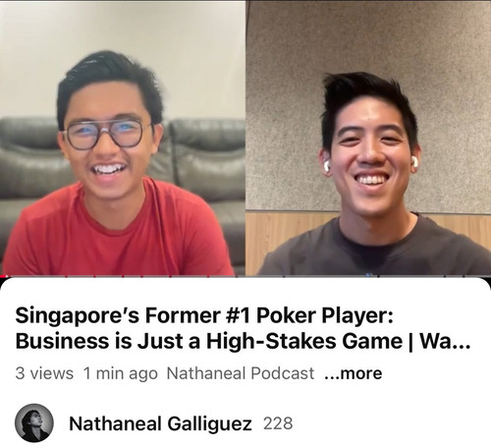Tap the Singapore's Former #1 Poker Player title
The width and height of the screenshot is (491, 448).
click(x=243, y=328)
